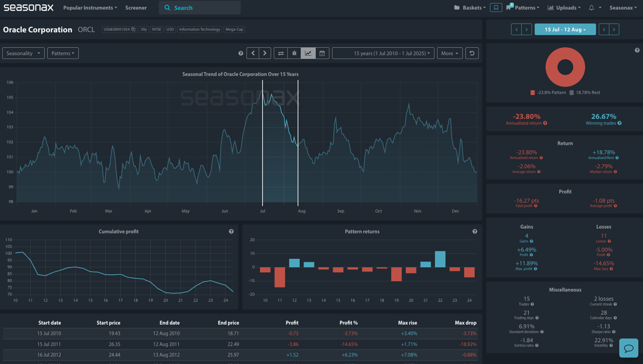This screenshot has width=643, height=364.
Task: Reset the chart with the circular arrow icon
Action: click(x=472, y=53)
